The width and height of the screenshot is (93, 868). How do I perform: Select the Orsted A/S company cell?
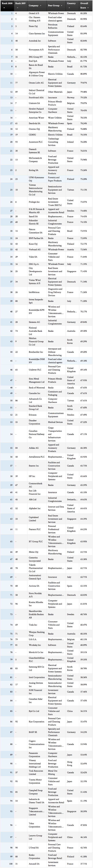coord(34,13)
